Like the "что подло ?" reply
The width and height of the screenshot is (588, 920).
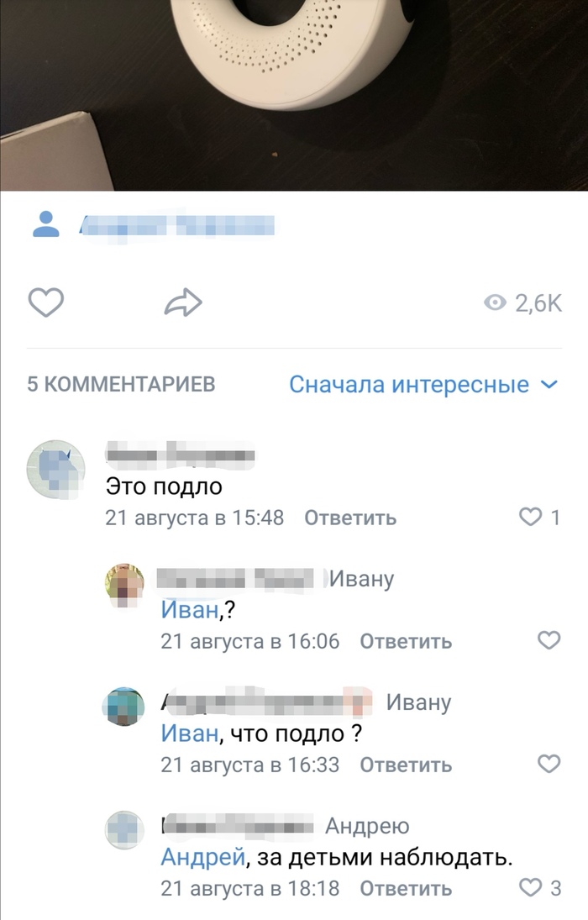(549, 764)
